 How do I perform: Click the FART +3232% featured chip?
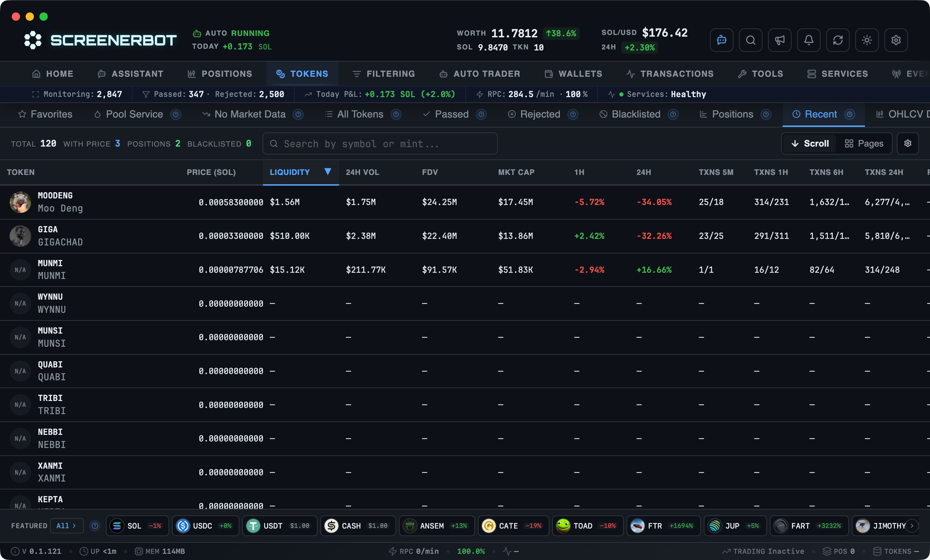click(x=809, y=526)
